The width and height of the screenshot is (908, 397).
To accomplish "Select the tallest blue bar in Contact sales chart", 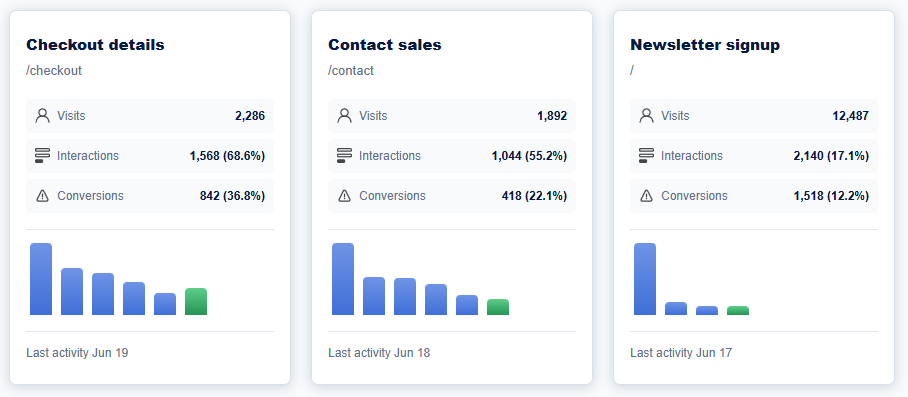I will click(x=343, y=279).
